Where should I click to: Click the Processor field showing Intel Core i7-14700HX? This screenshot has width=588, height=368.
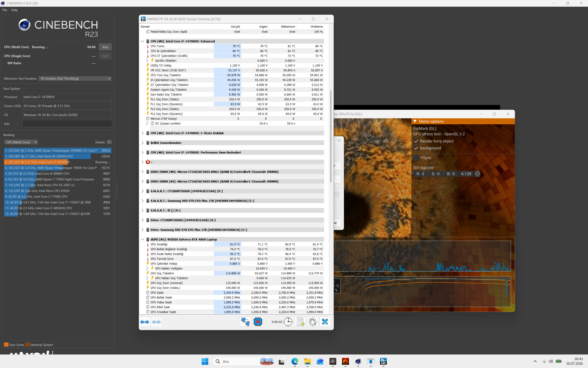click(67, 97)
